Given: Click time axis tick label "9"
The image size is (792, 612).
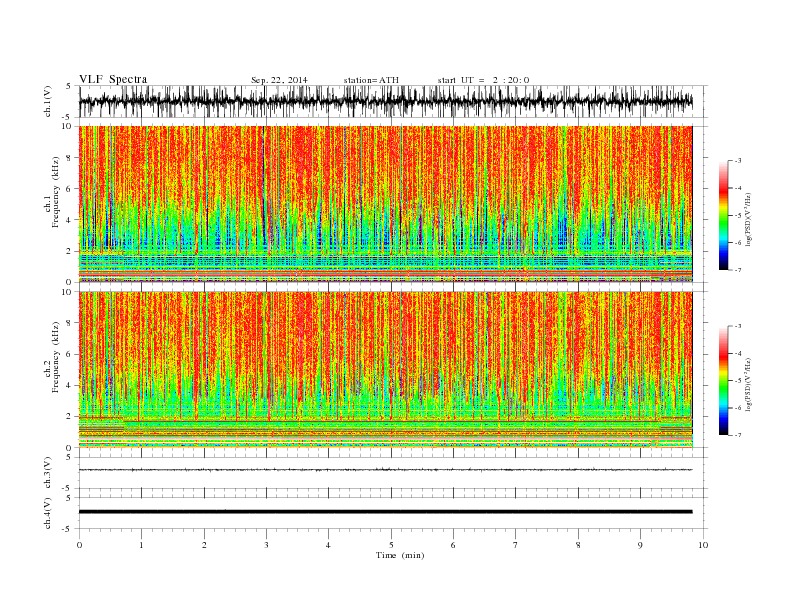Looking at the screenshot, I should [640, 545].
